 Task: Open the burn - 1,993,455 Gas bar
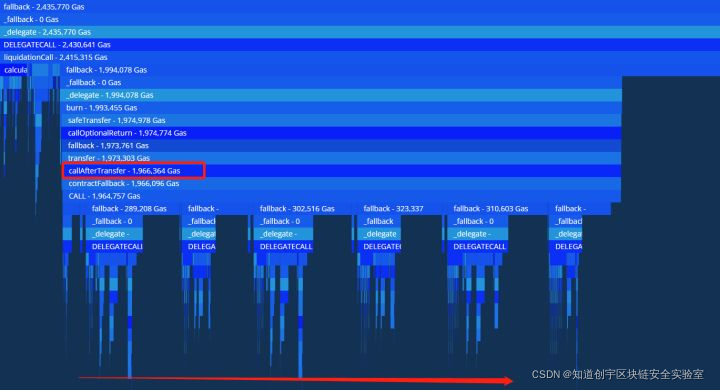click(x=341, y=107)
